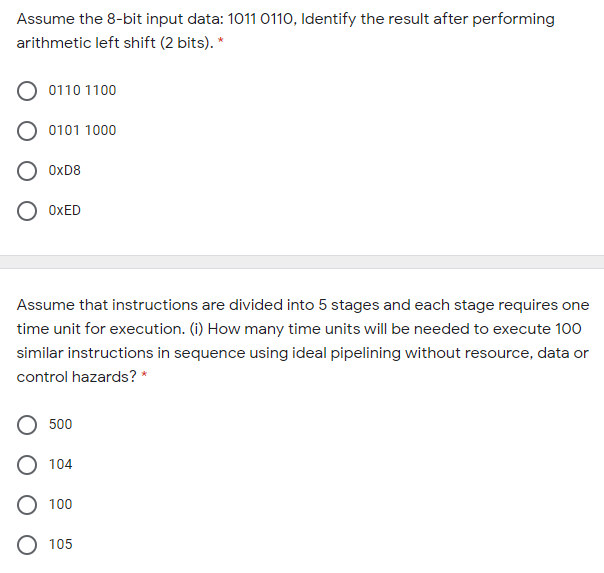Image resolution: width=604 pixels, height=573 pixels.
Task: Click the "0xED" option label text
Action: pos(65,211)
